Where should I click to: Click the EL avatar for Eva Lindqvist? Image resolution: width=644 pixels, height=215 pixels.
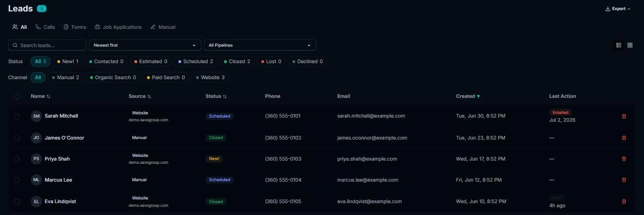click(36, 201)
